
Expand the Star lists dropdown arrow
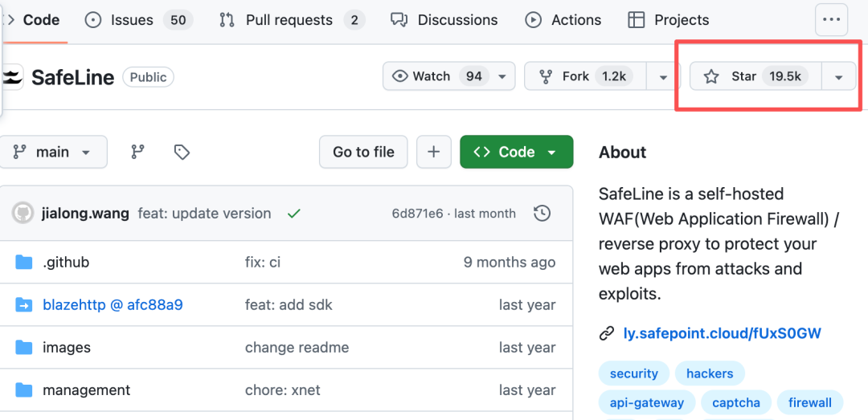839,77
